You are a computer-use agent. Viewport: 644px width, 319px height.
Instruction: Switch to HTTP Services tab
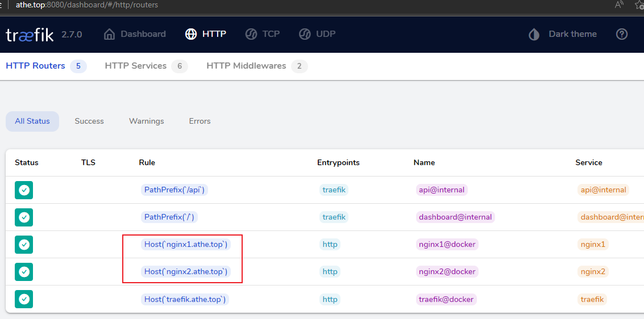tap(146, 66)
